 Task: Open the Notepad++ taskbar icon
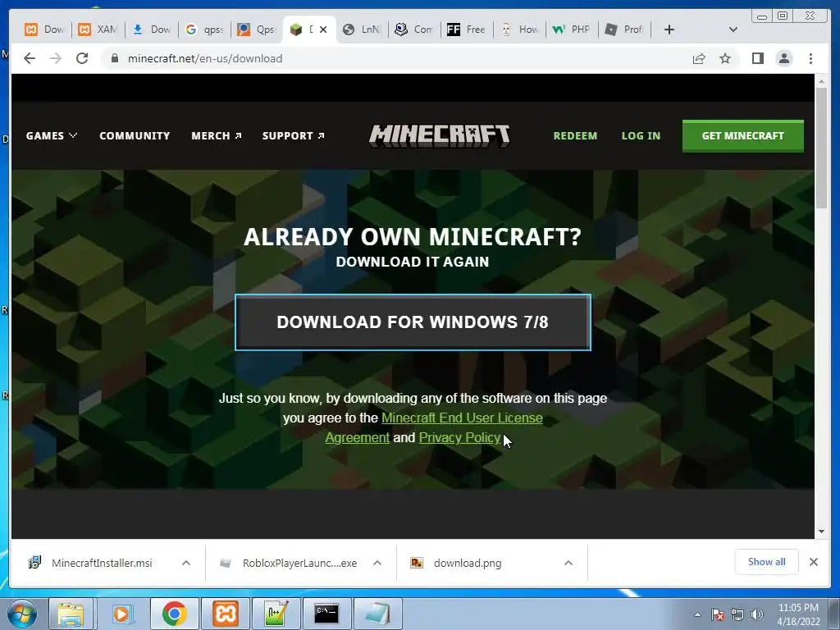(276, 614)
